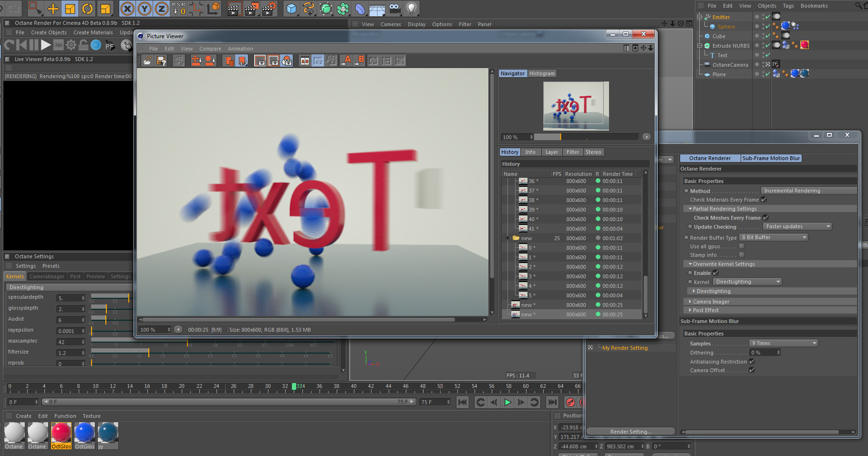Click the Floor scene object icon
This screenshot has width=868, height=456.
click(x=377, y=8)
